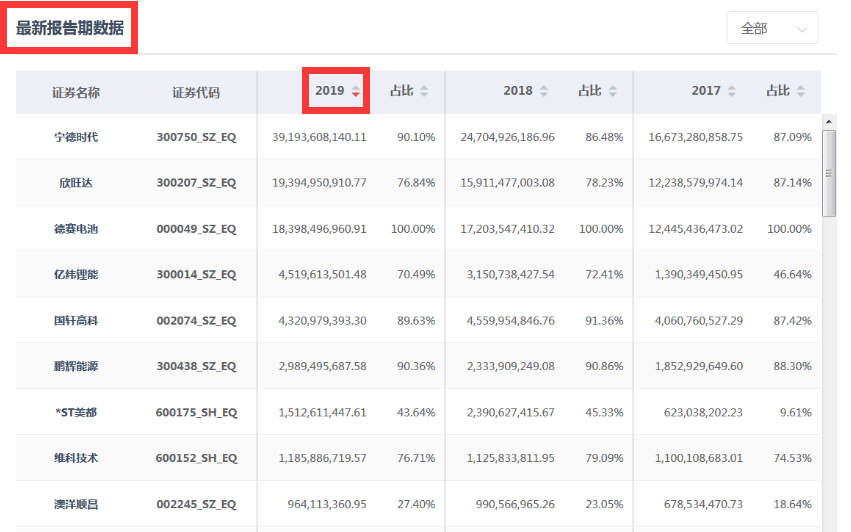
Task: Sort by the 2019 column arrow icon
Action: tap(356, 91)
